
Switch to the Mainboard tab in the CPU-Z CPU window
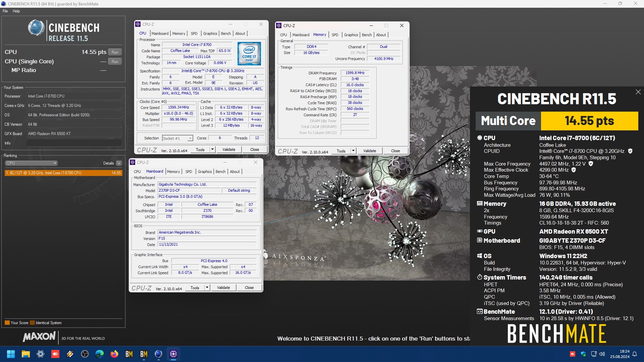click(x=160, y=34)
